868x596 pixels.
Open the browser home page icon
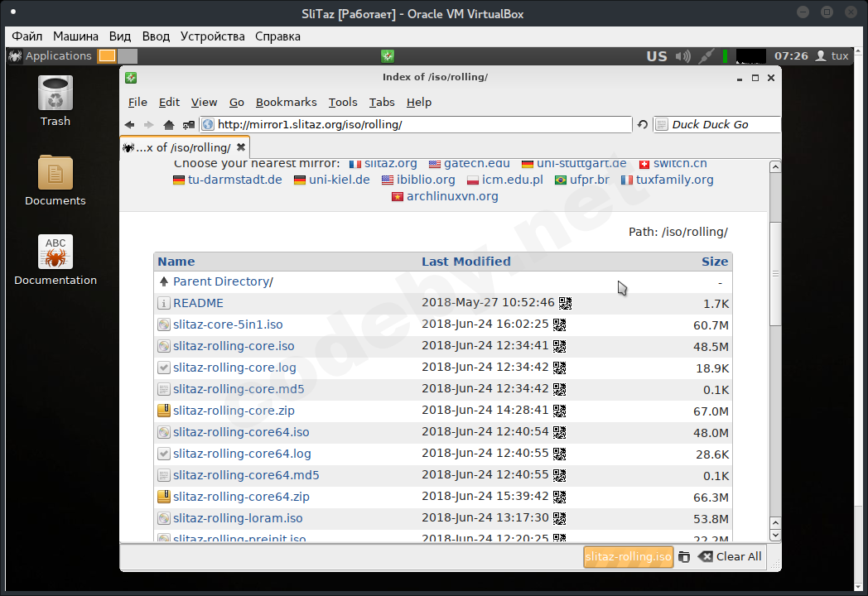point(169,124)
